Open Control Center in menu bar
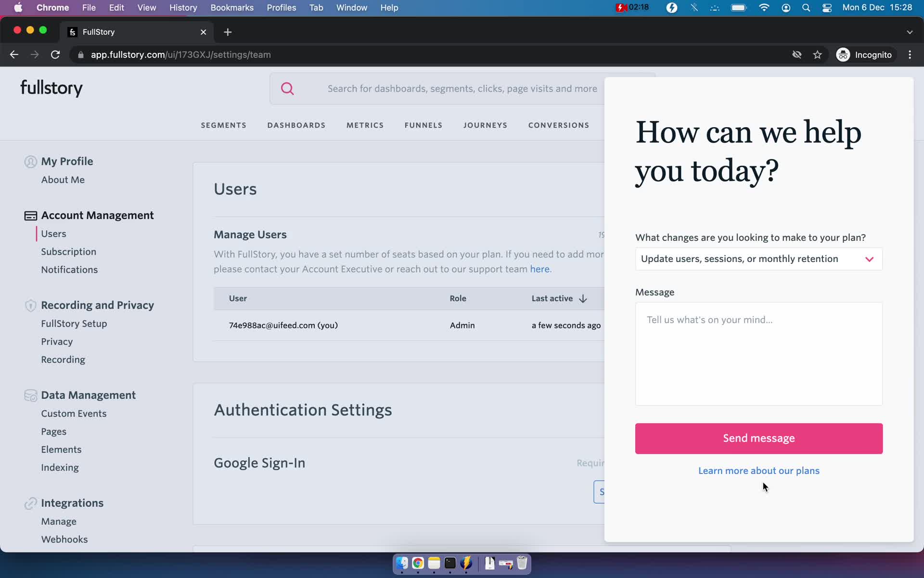This screenshot has height=578, width=924. pyautogui.click(x=827, y=8)
